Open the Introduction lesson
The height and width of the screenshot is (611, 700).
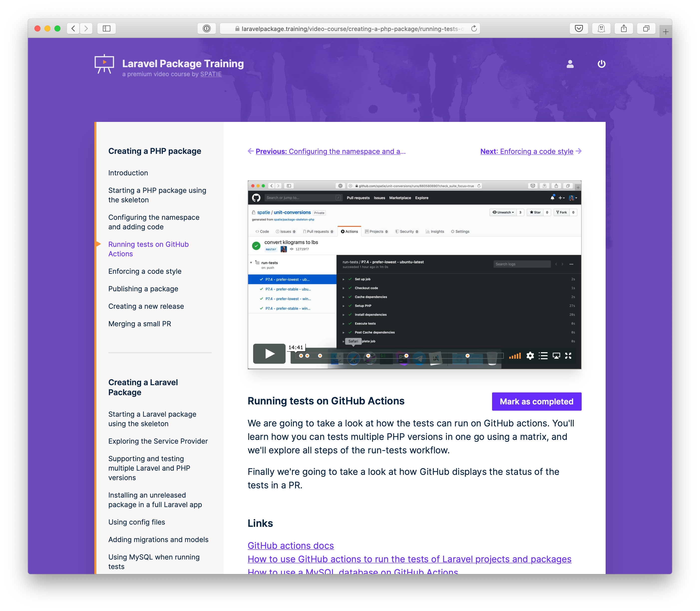coord(128,173)
